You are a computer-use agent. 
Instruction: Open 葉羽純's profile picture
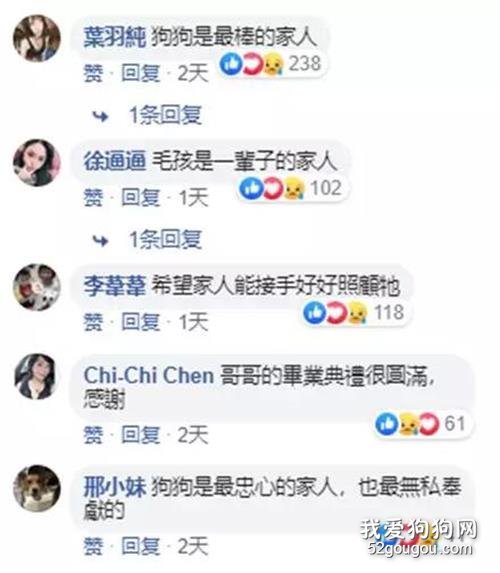pos(37,38)
